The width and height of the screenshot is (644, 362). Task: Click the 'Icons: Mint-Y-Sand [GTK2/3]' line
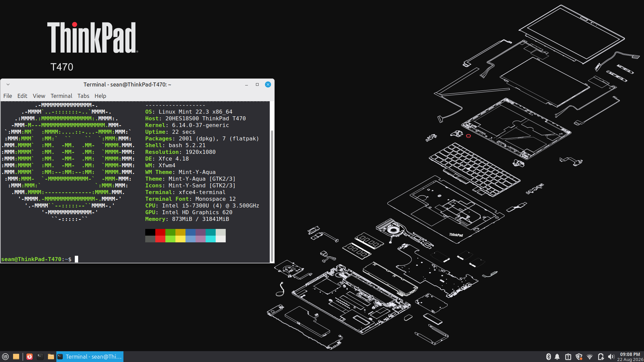pos(191,186)
